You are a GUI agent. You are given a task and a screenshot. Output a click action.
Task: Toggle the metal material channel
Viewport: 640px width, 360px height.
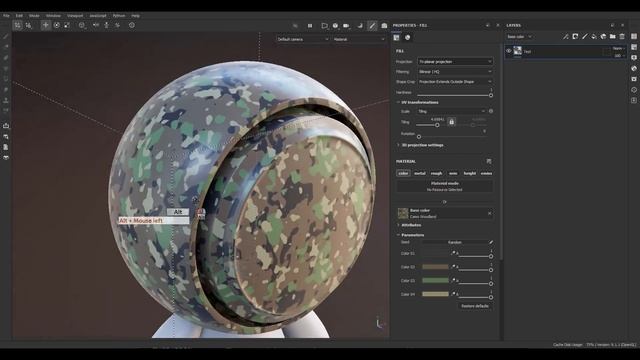click(420, 173)
